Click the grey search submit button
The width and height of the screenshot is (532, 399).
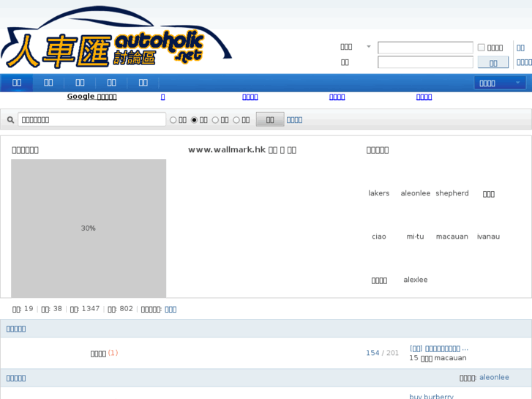[x=270, y=119]
